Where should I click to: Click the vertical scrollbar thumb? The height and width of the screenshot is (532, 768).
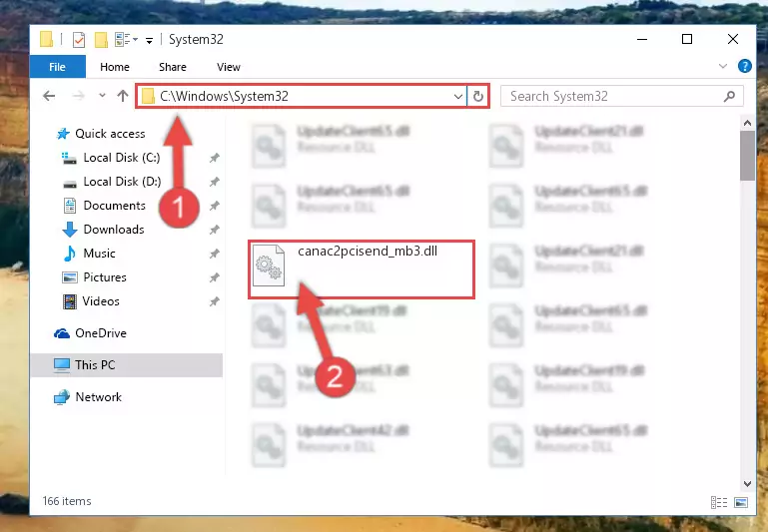point(747,156)
